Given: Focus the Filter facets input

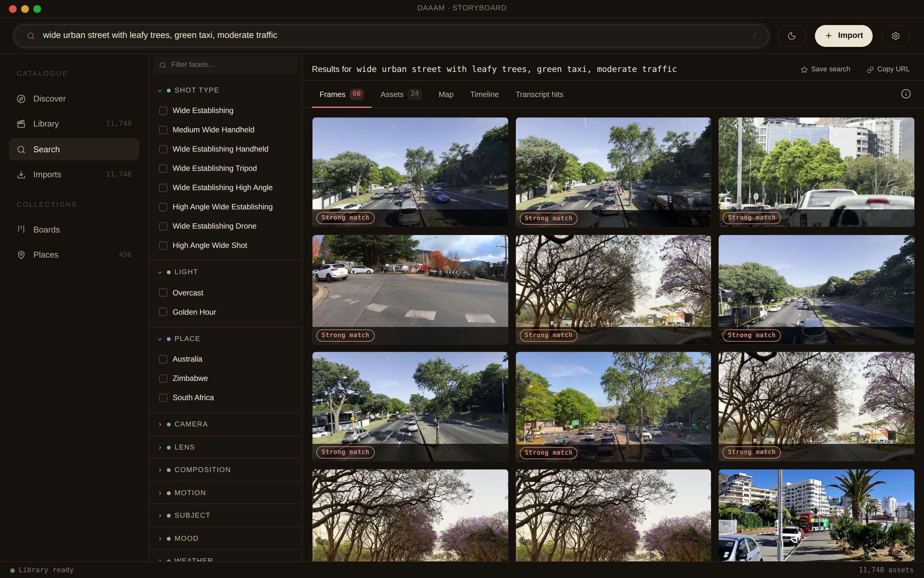Looking at the screenshot, I should [x=225, y=65].
